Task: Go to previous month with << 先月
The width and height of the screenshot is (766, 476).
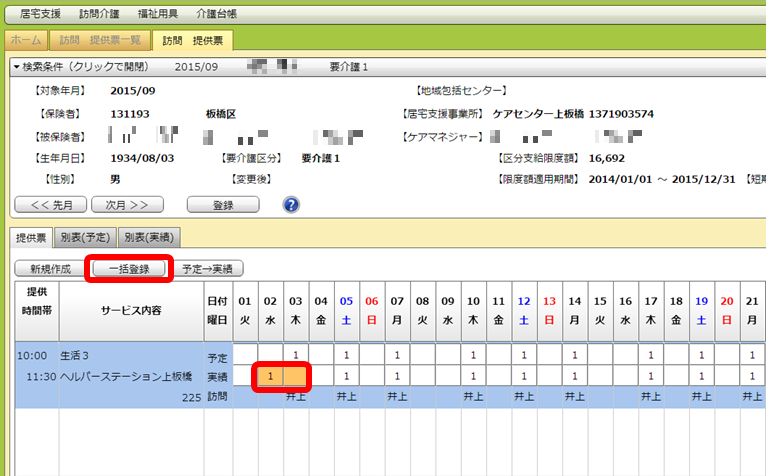Action: [49, 205]
